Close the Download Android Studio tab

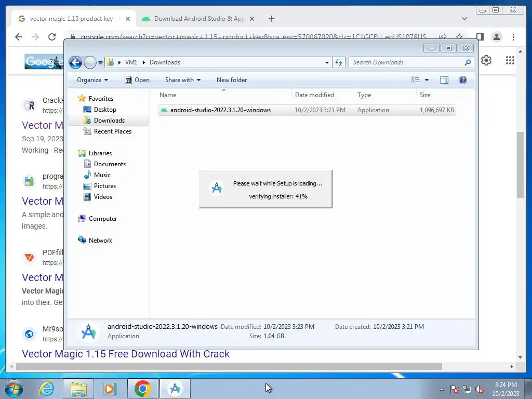click(x=252, y=19)
